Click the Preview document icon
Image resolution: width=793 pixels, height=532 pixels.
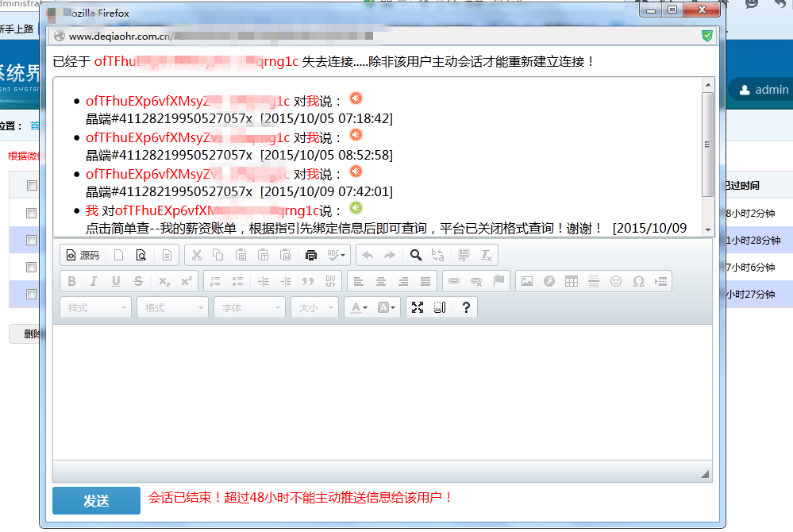141,256
